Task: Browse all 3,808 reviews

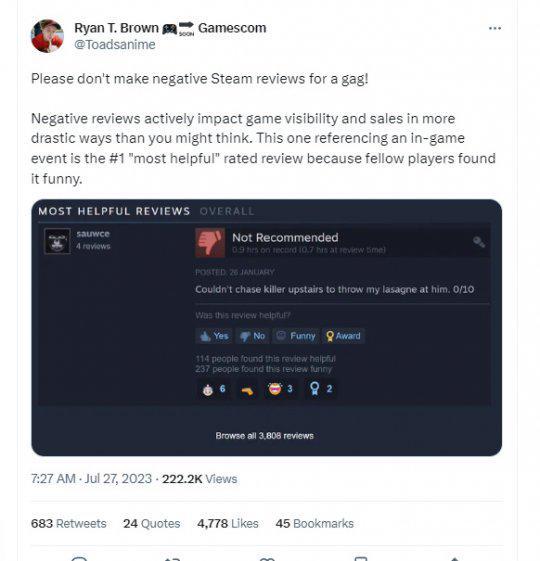Action: [x=264, y=436]
